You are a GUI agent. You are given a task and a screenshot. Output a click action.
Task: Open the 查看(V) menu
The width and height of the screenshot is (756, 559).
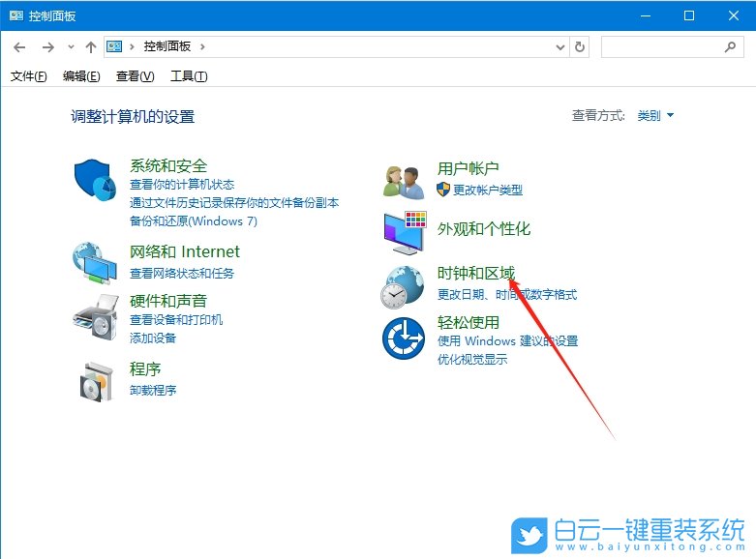[135, 76]
